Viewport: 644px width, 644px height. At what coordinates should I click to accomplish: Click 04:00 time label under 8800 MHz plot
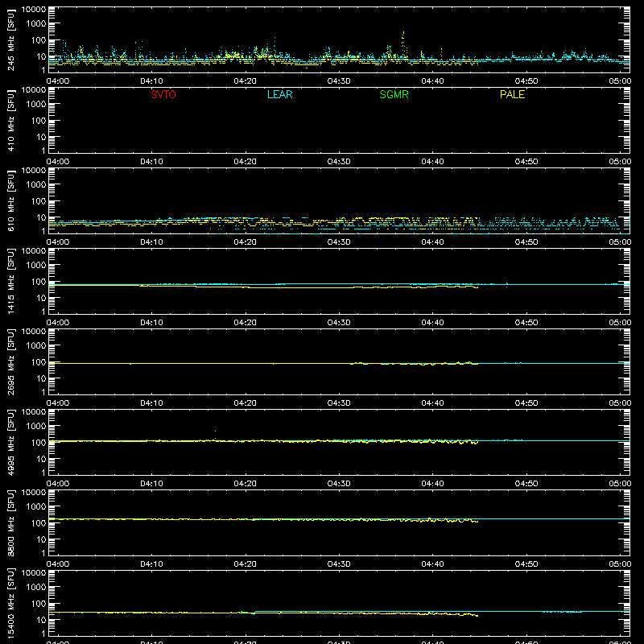point(58,564)
